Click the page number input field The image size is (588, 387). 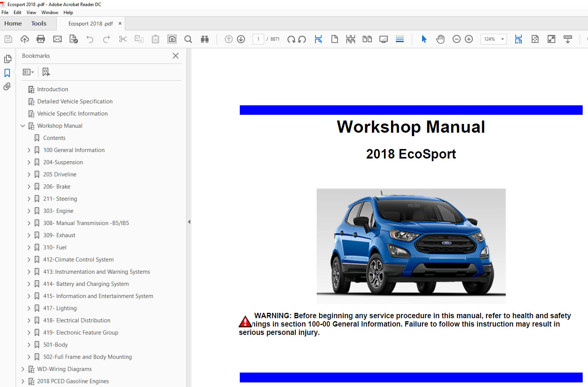click(258, 39)
